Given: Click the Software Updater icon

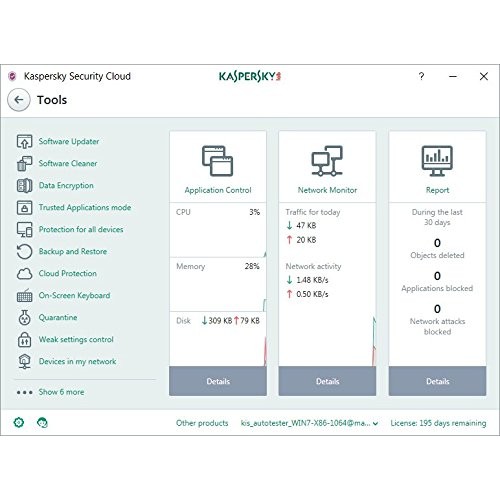Looking at the screenshot, I should click(x=24, y=141).
